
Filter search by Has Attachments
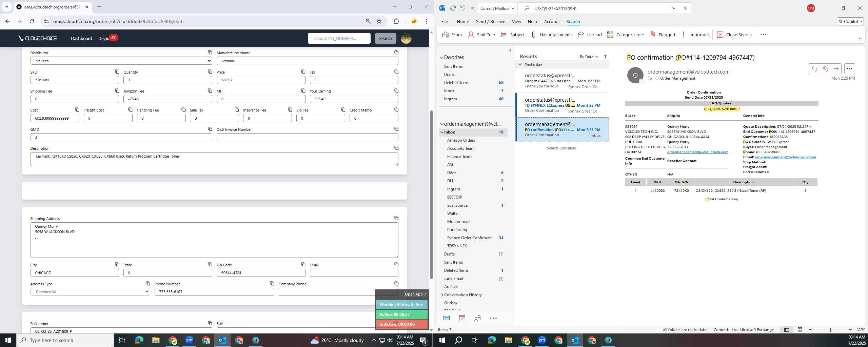[552, 35]
